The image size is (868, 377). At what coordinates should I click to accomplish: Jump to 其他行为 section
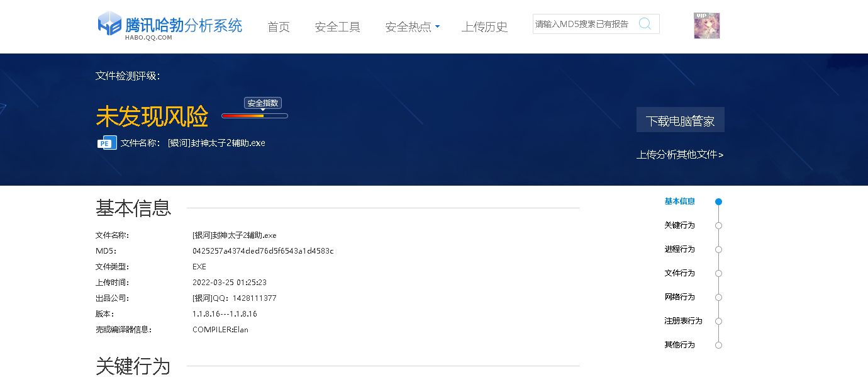click(x=679, y=345)
